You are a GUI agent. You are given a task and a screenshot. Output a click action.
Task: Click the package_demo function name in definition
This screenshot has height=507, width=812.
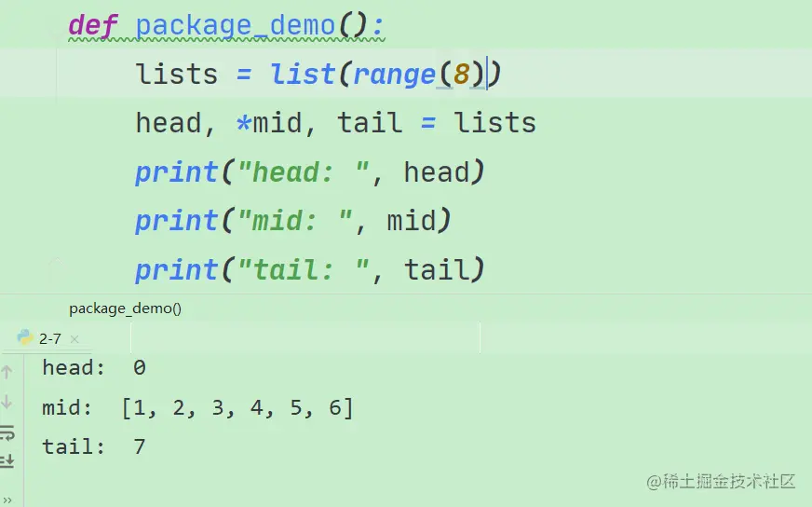[235, 25]
